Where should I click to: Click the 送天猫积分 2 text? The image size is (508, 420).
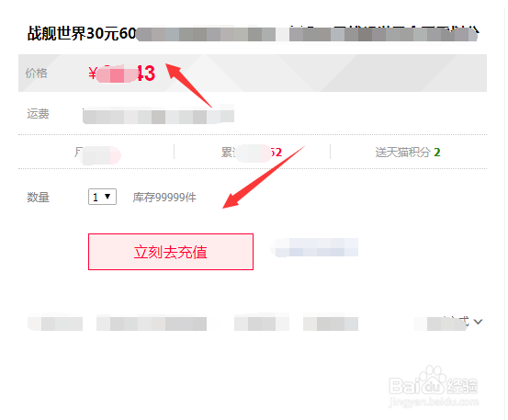point(408,152)
